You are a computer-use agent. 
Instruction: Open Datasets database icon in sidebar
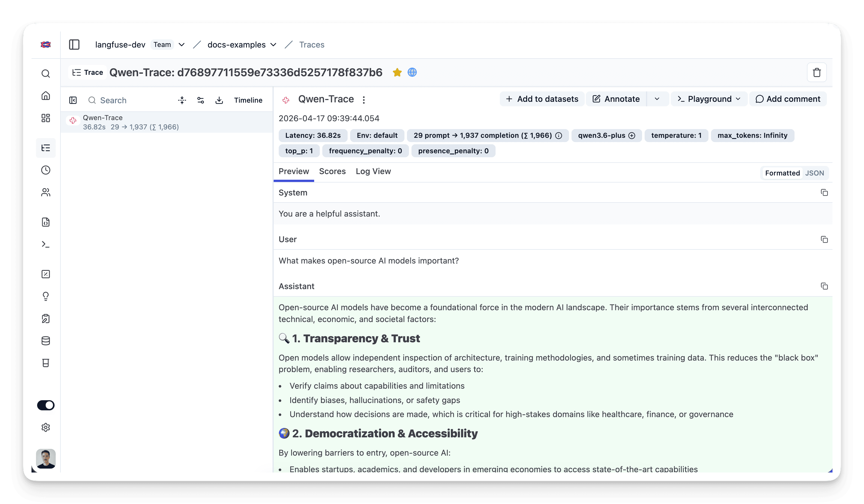[46, 341]
